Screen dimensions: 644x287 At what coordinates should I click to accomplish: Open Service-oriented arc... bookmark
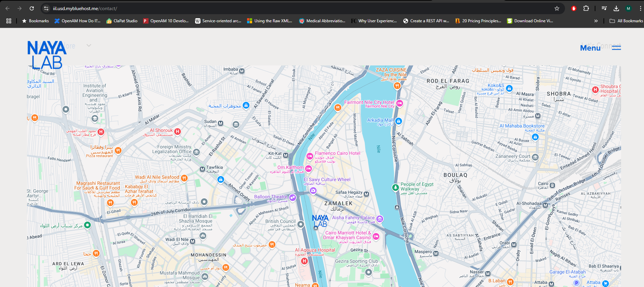218,21
